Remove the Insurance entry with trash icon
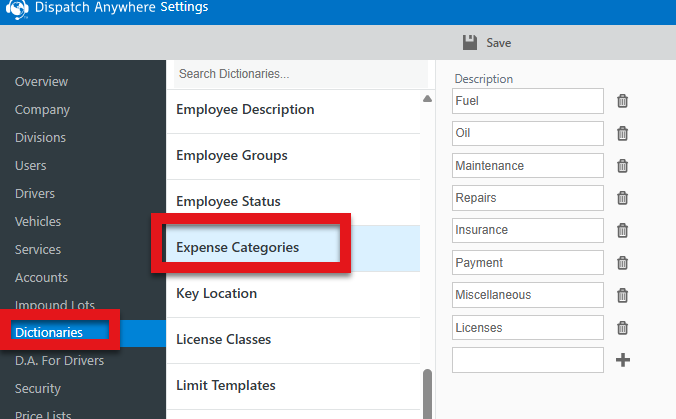Screen dimensions: 676x419 pyautogui.click(x=622, y=230)
